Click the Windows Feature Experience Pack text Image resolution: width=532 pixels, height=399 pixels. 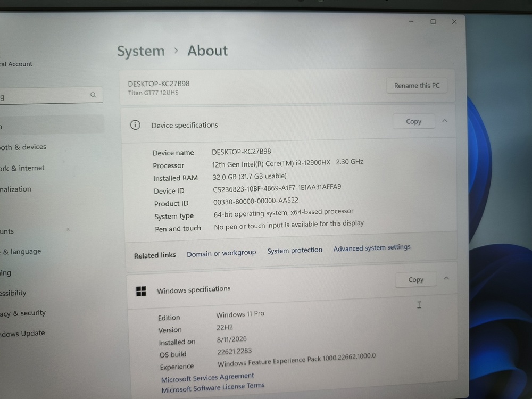[296, 360]
